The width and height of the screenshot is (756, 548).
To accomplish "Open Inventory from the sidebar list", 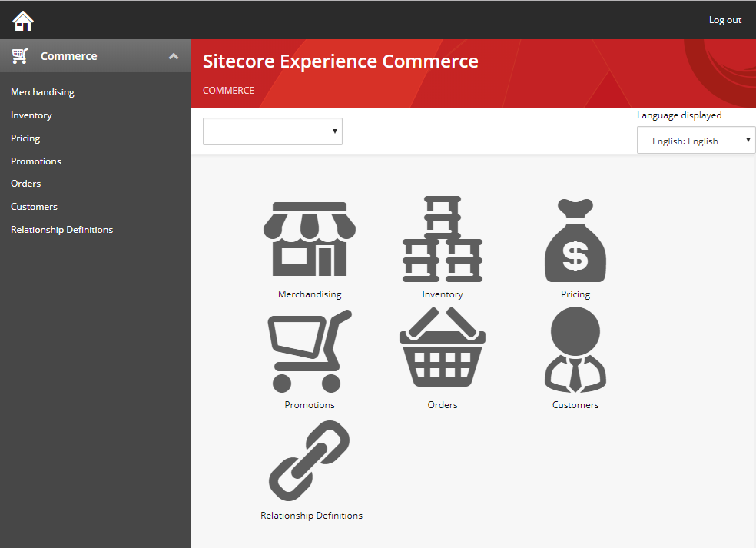I will [31, 115].
